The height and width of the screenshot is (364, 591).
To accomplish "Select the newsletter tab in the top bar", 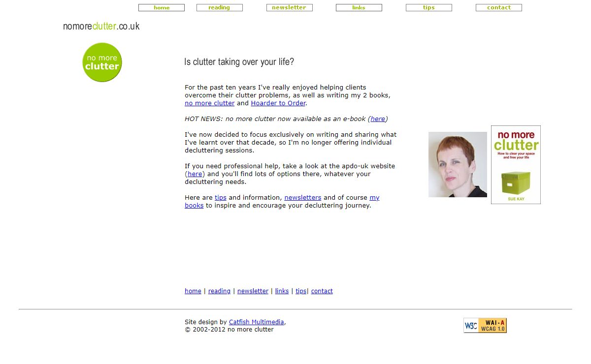I will click(289, 7).
